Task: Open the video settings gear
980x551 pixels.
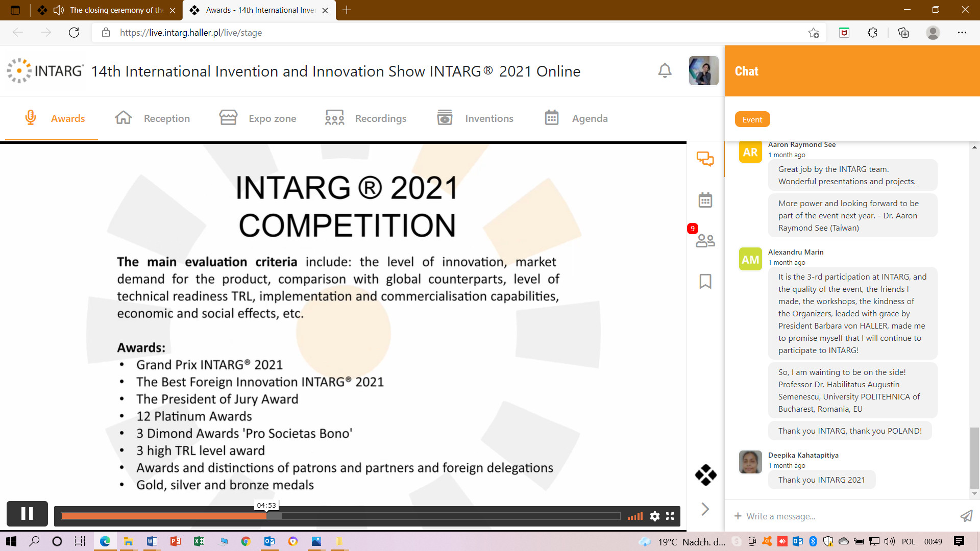Action: click(655, 516)
